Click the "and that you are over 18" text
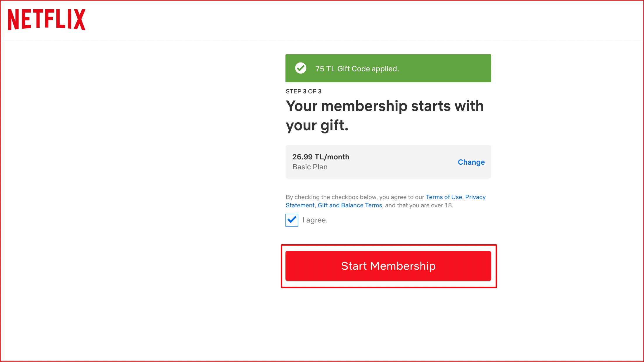This screenshot has height=362, width=644. tap(419, 205)
